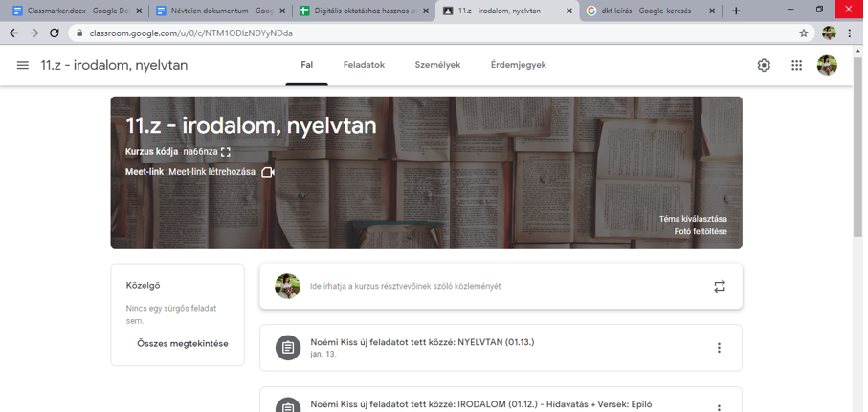Click the announcement input field
This screenshot has height=412, width=868.
tap(501, 287)
